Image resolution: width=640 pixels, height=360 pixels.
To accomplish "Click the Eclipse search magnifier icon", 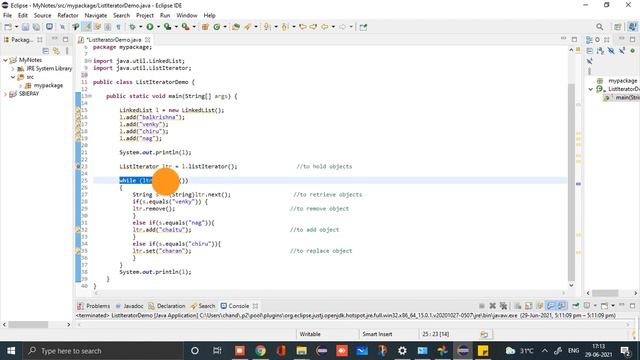I will click(599, 27).
